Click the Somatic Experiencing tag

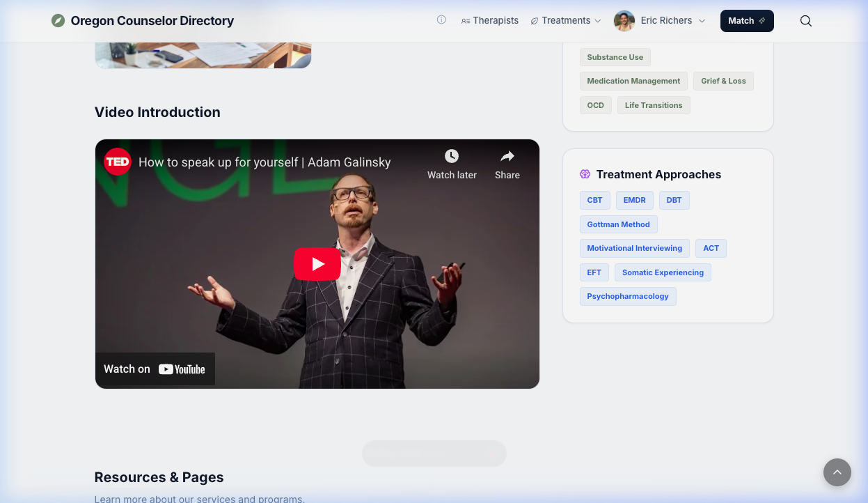[663, 272]
